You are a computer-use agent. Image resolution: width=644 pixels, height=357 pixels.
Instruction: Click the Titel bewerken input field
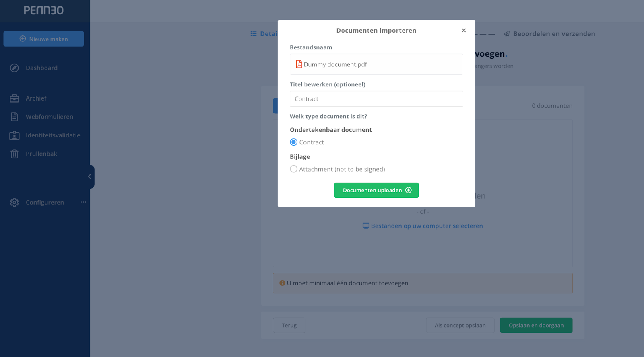pos(376,99)
